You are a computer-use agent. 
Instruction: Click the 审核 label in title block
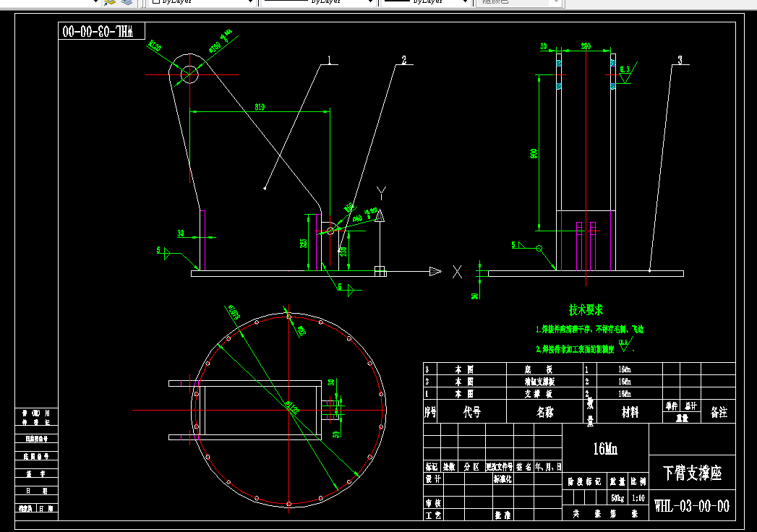(433, 503)
